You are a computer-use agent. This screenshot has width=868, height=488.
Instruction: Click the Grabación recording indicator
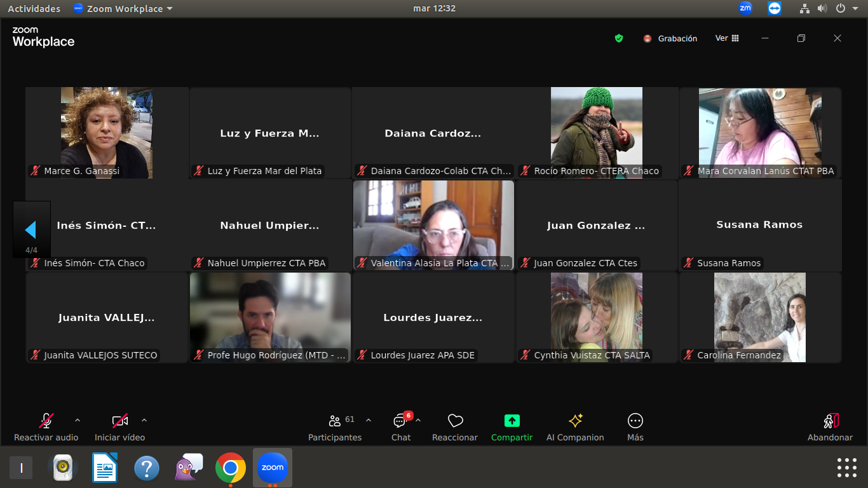[670, 38]
